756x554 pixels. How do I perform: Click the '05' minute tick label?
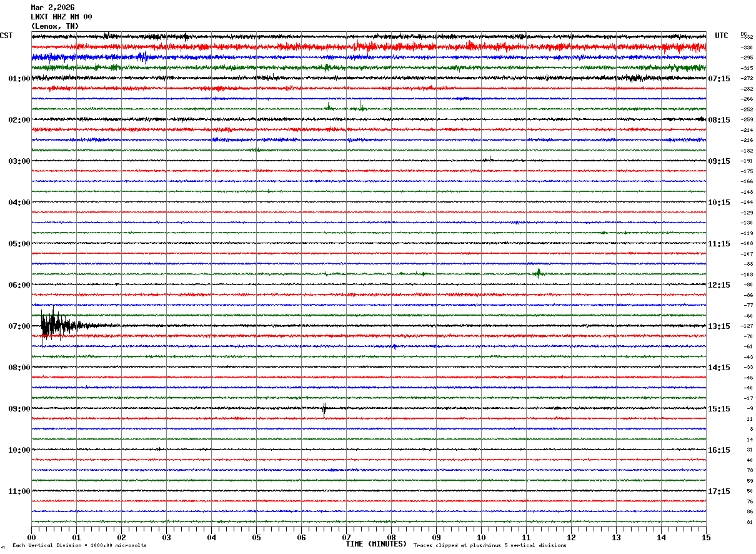[256, 537]
